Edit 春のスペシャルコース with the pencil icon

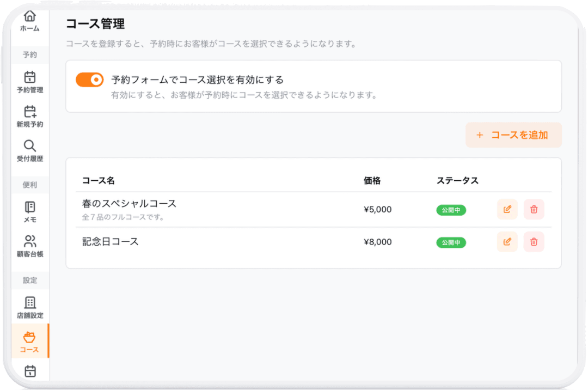click(507, 209)
